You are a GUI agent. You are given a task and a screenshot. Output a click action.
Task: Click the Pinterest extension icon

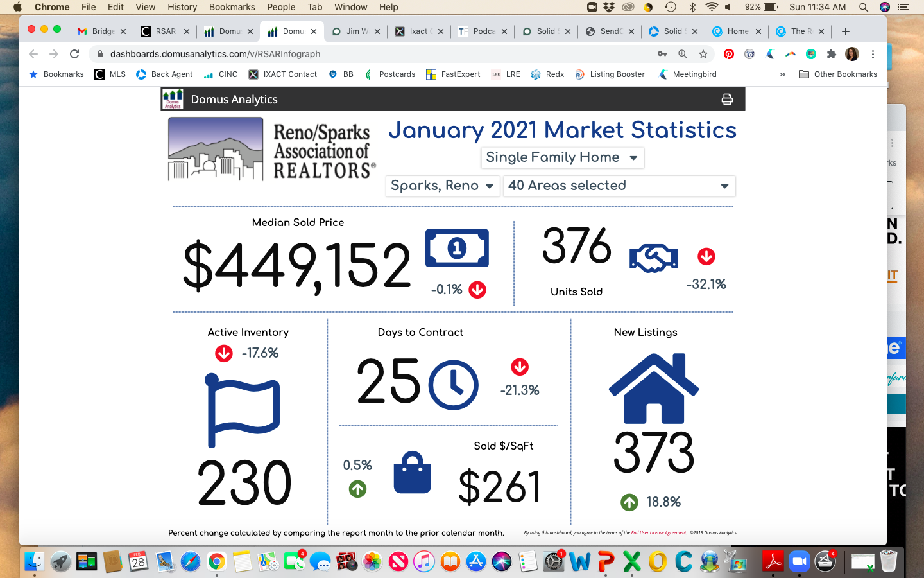729,54
